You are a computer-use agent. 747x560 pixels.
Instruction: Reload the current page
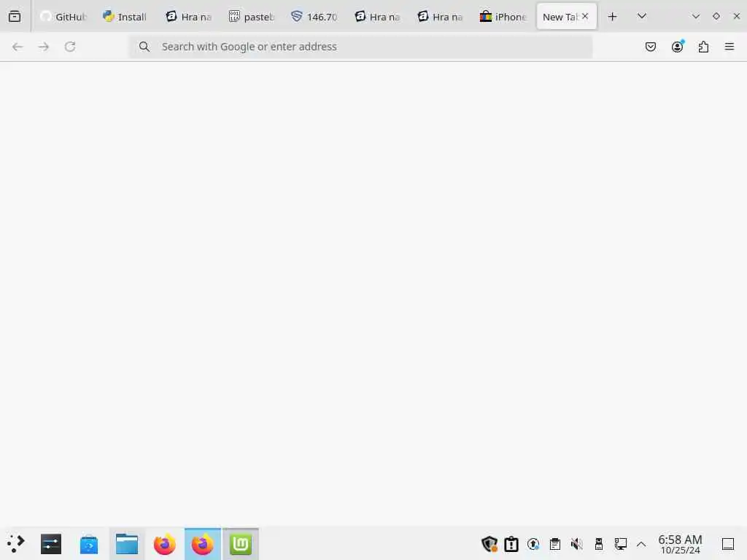tap(70, 47)
